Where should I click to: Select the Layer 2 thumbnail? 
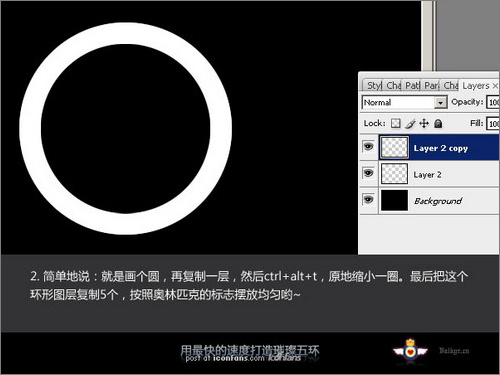pyautogui.click(x=394, y=173)
